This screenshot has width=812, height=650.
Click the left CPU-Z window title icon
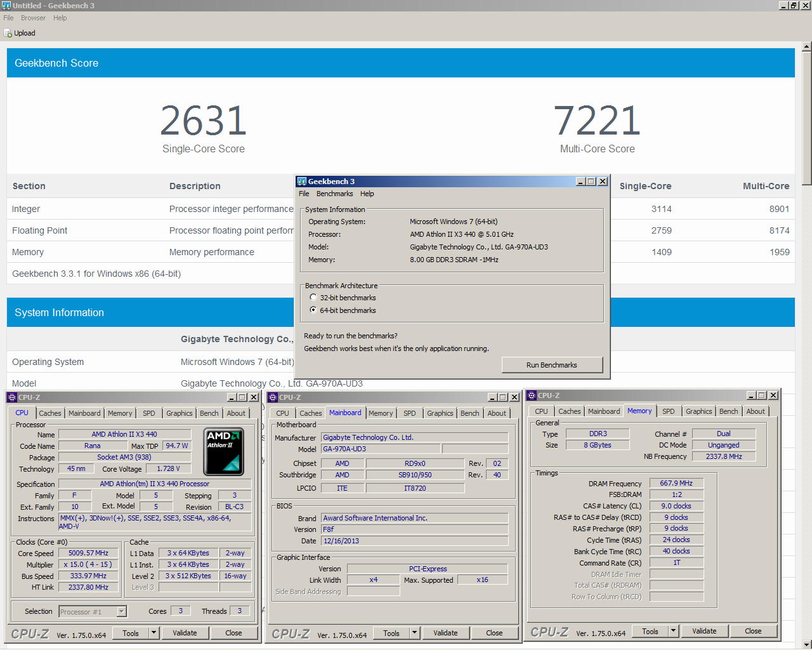point(12,397)
